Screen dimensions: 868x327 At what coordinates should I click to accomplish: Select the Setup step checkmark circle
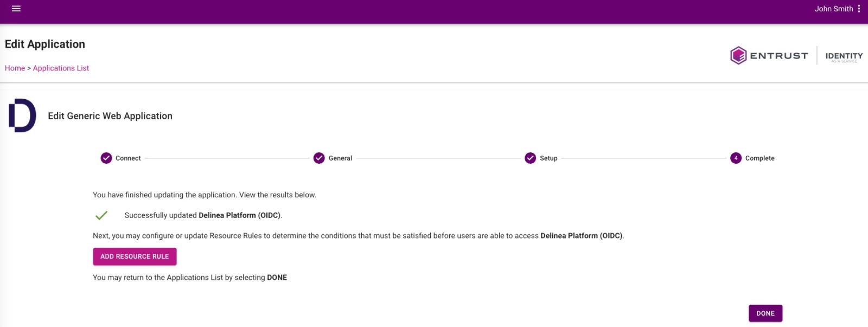530,158
